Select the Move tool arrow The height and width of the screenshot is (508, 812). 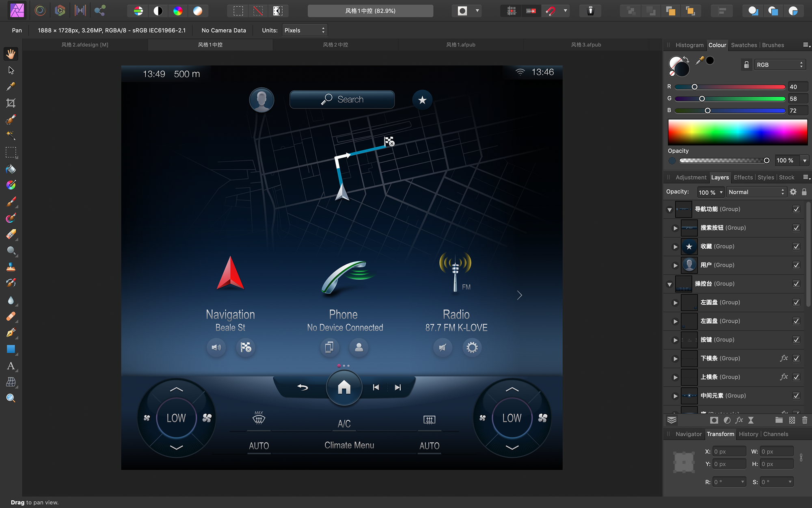[11, 70]
